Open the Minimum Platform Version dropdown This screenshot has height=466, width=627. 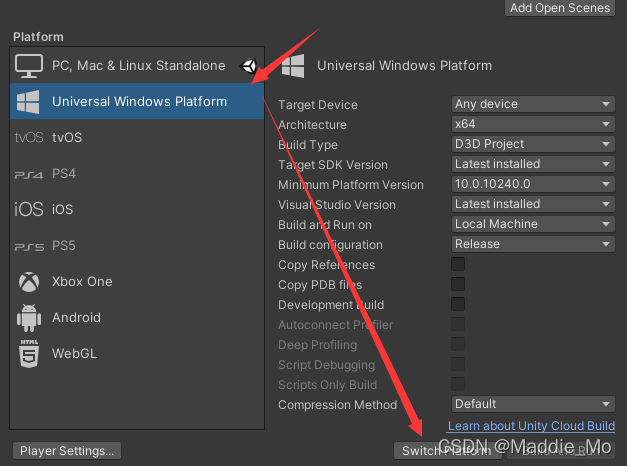coord(533,184)
